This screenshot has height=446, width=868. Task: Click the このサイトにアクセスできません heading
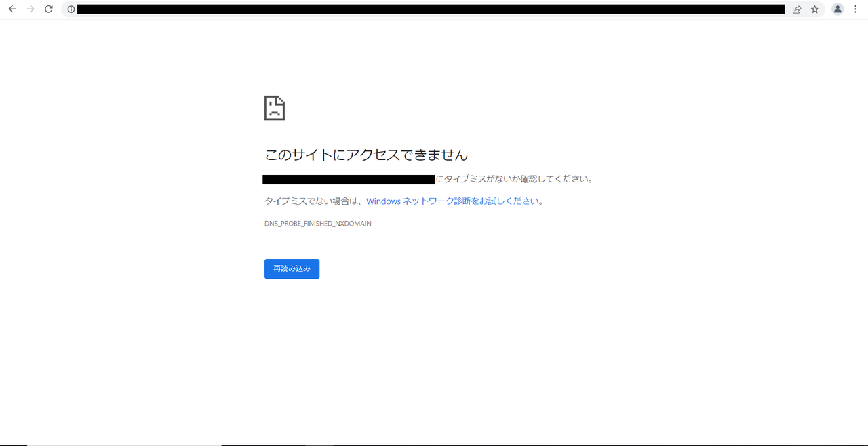click(x=366, y=155)
